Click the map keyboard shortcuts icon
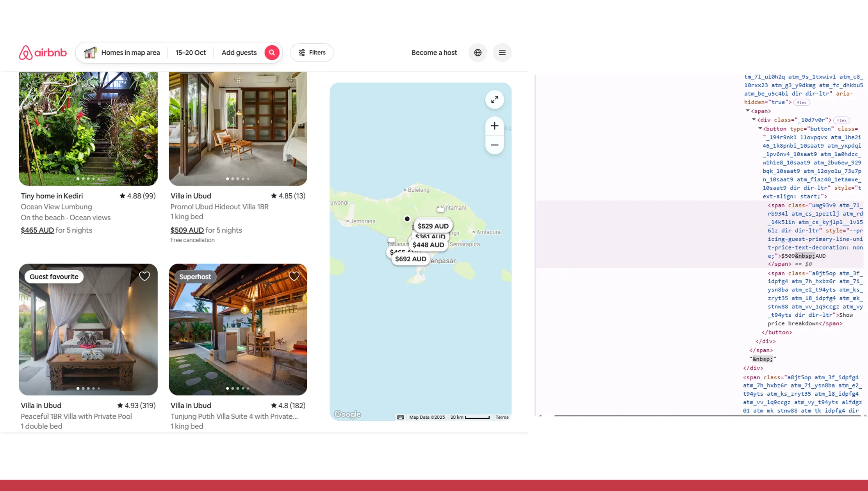The height and width of the screenshot is (491, 868). click(x=400, y=417)
